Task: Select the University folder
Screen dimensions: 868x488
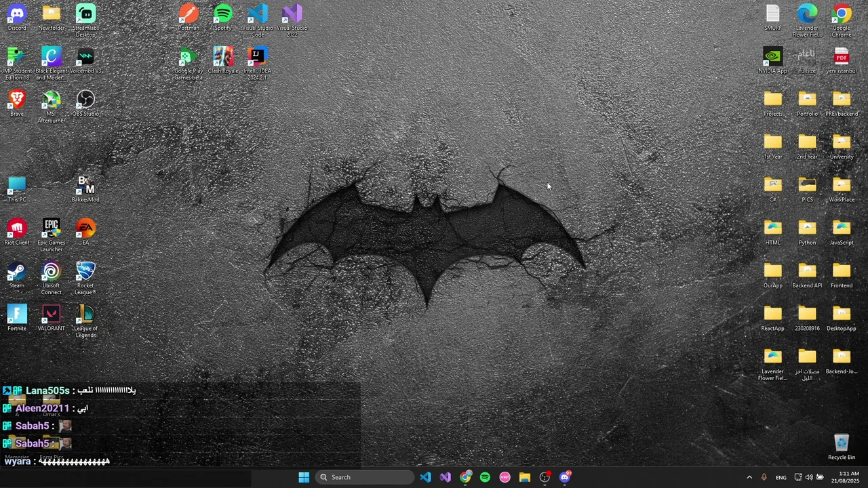Action: [842, 146]
